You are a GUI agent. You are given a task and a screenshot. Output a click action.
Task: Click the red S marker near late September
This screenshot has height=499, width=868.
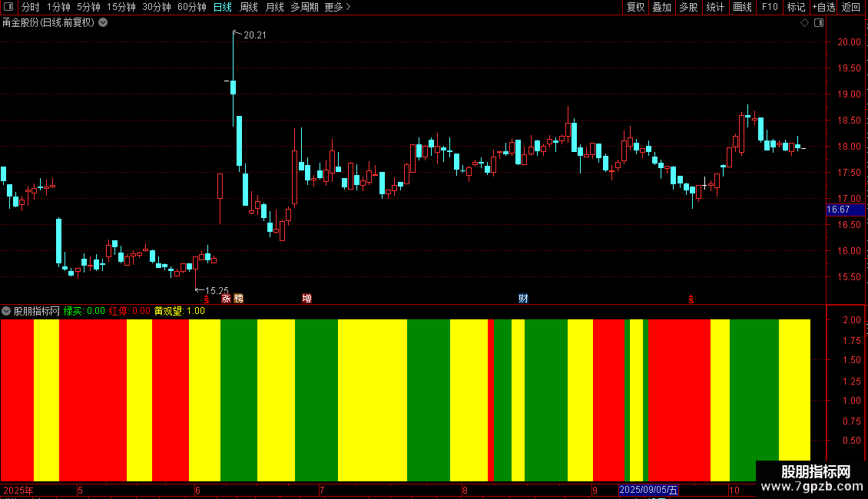point(691,299)
